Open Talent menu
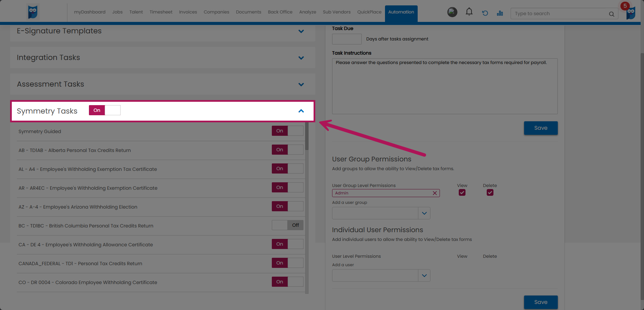The width and height of the screenshot is (644, 310). coord(136,12)
